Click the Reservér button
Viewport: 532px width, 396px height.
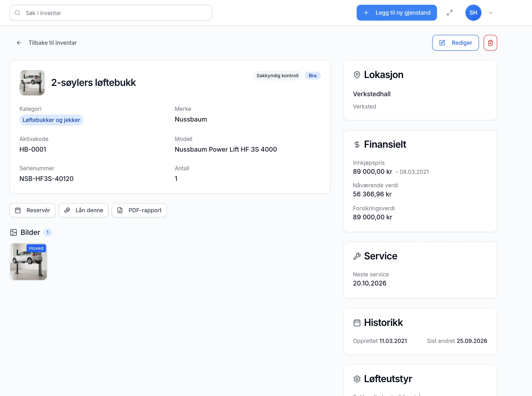32,210
